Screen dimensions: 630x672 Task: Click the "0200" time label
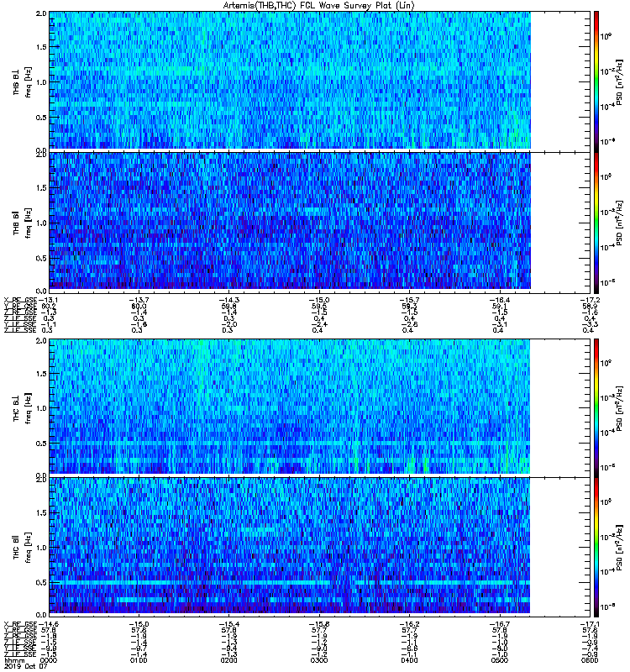[228, 660]
